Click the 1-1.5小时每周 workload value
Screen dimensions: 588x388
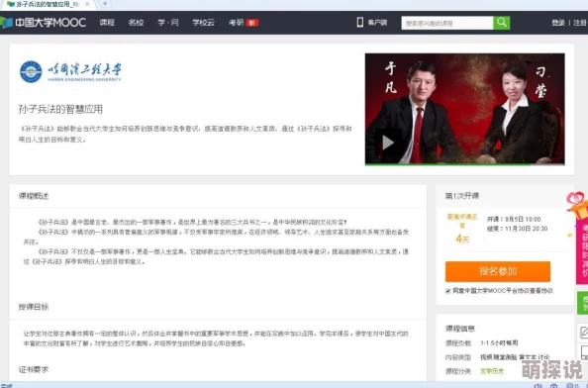[x=499, y=343]
